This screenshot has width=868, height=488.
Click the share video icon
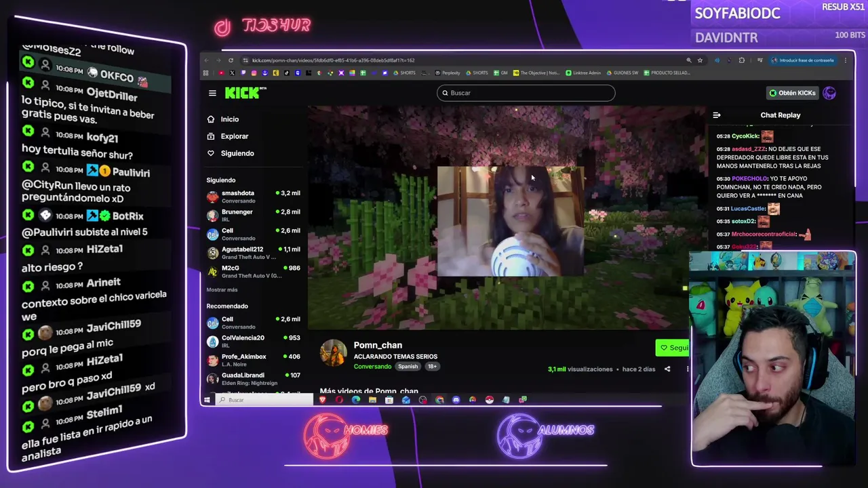tap(667, 369)
